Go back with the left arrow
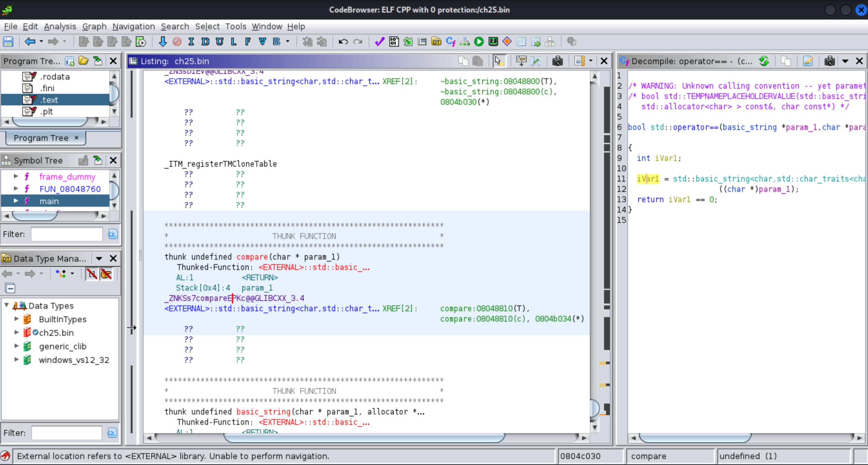 tap(30, 42)
